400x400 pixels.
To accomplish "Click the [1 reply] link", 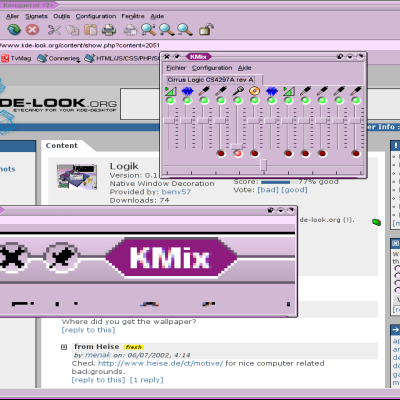I will click(x=146, y=380).
